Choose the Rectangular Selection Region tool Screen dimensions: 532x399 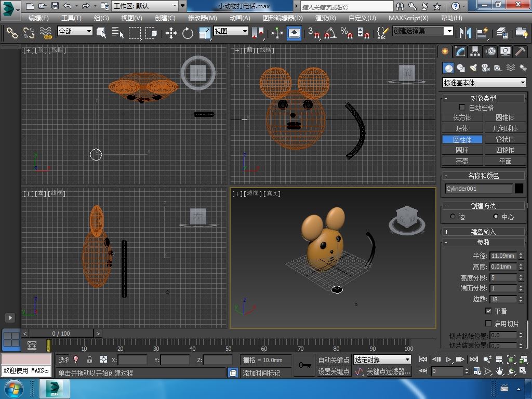135,33
